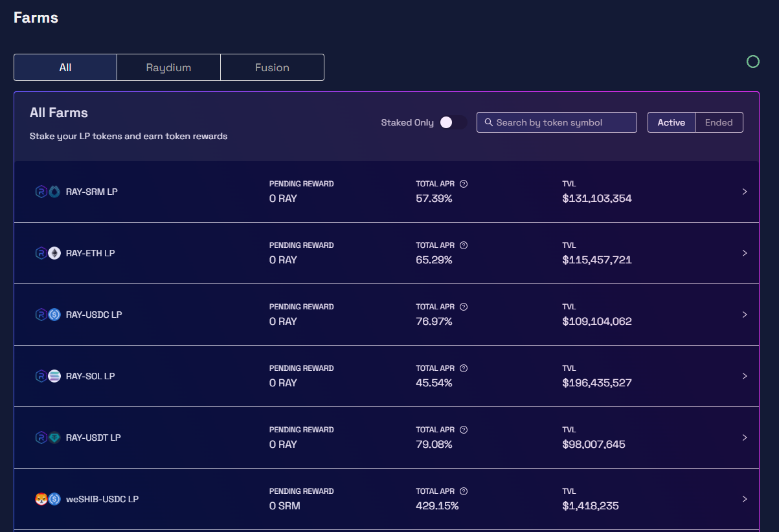The height and width of the screenshot is (532, 779).
Task: Click the USDT token icon in the RAY-USDT LP row
Action: click(54, 438)
